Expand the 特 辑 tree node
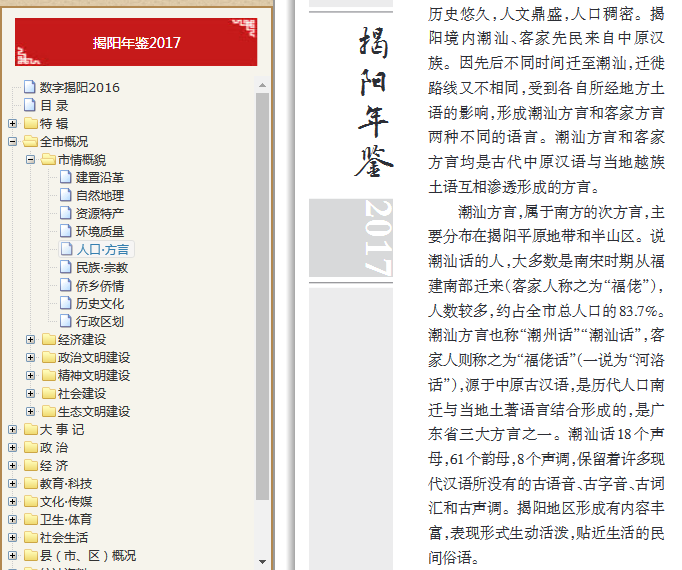Image resolution: width=682 pixels, height=570 pixels. coord(12,124)
